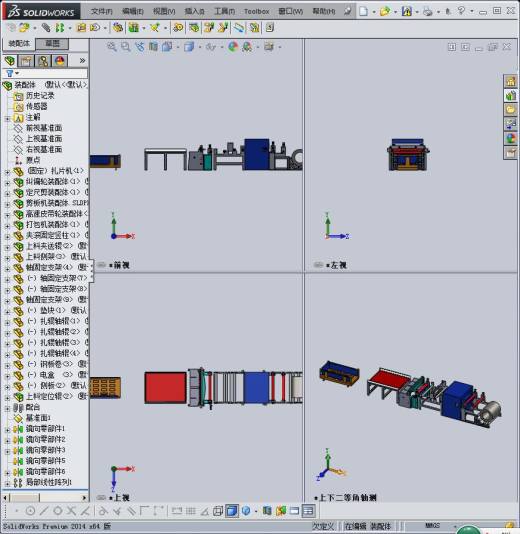
Task: Open the 插入 (Insert) menu
Action: [194, 11]
